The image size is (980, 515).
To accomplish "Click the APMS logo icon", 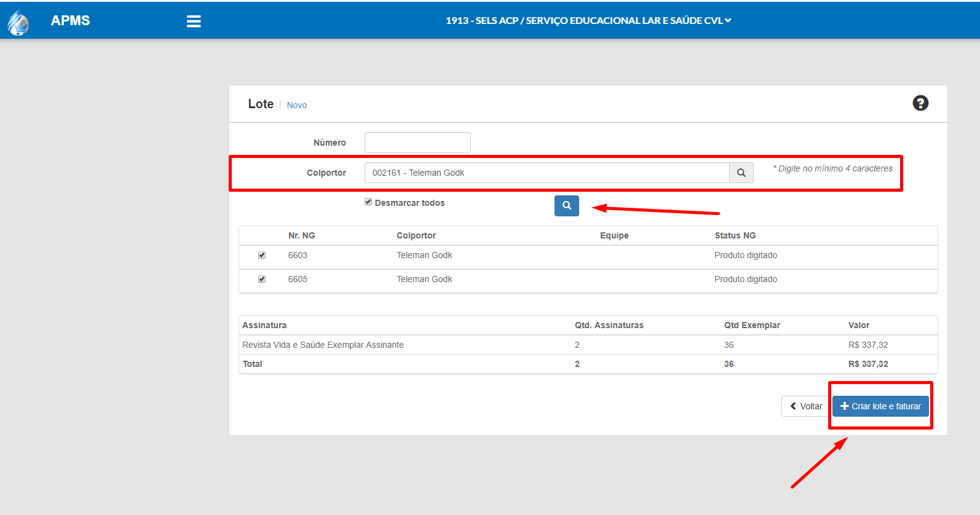I will pyautogui.click(x=18, y=23).
